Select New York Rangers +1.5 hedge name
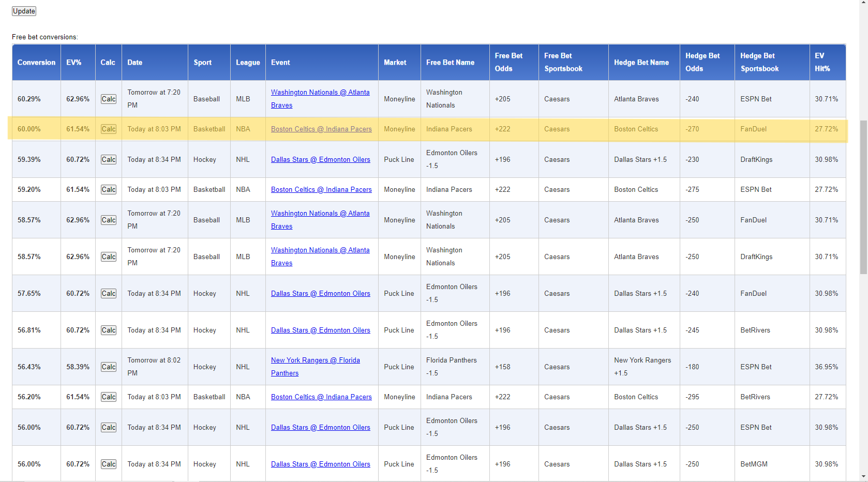This screenshot has height=482, width=868. [642, 367]
